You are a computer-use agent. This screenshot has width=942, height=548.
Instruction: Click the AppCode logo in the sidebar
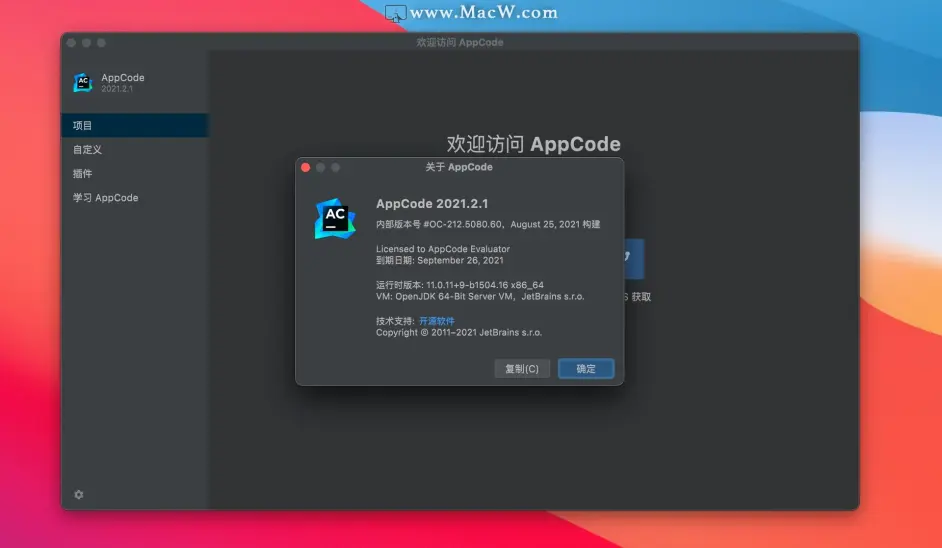[x=83, y=82]
